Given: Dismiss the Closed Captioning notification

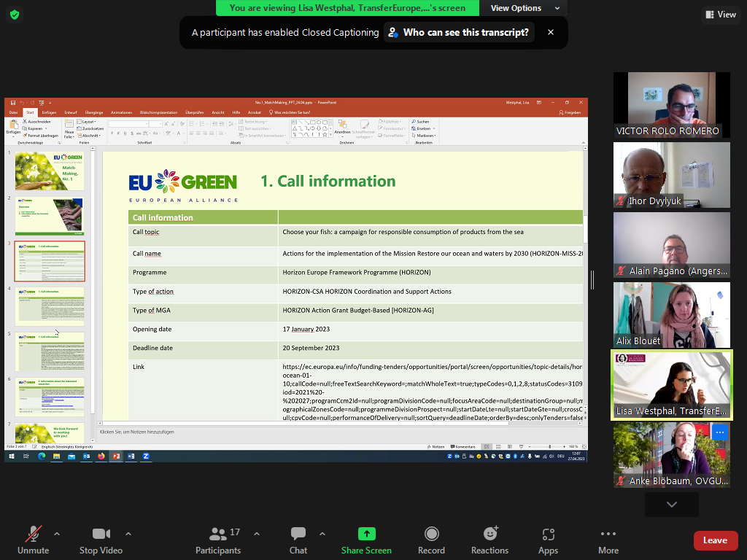Looking at the screenshot, I should point(551,32).
